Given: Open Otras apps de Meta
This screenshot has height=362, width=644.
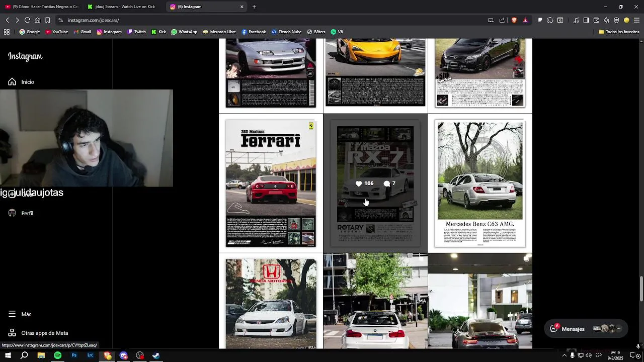Looking at the screenshot, I should click(x=38, y=333).
